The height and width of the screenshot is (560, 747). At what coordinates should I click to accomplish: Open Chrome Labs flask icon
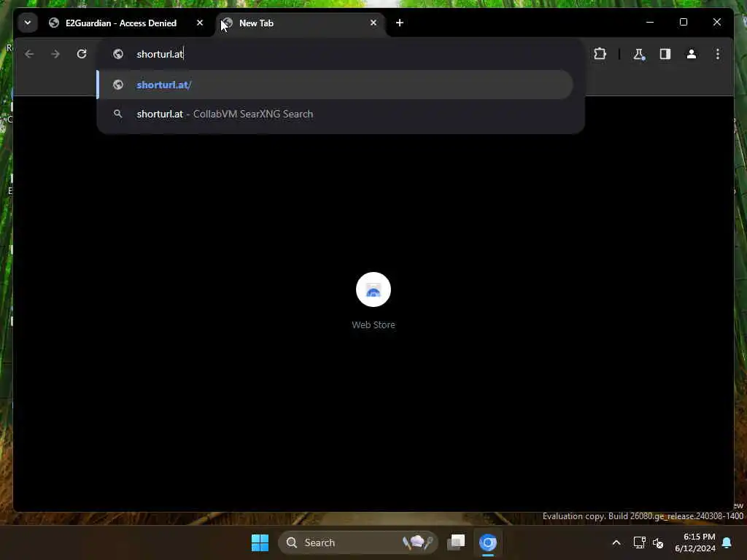coord(639,54)
